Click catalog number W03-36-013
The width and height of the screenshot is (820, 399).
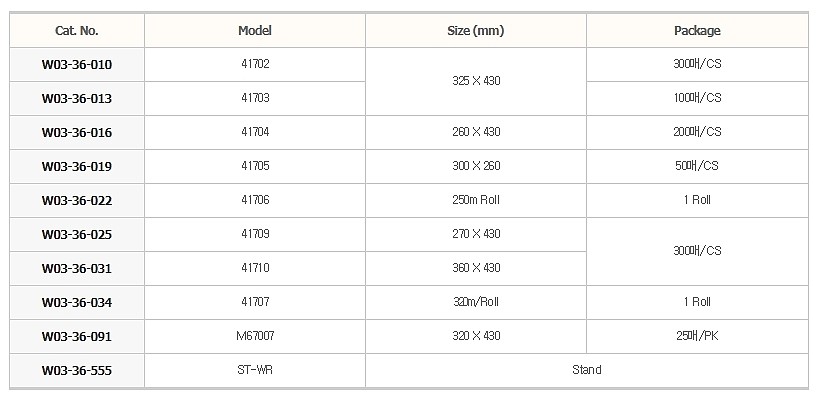[77, 99]
